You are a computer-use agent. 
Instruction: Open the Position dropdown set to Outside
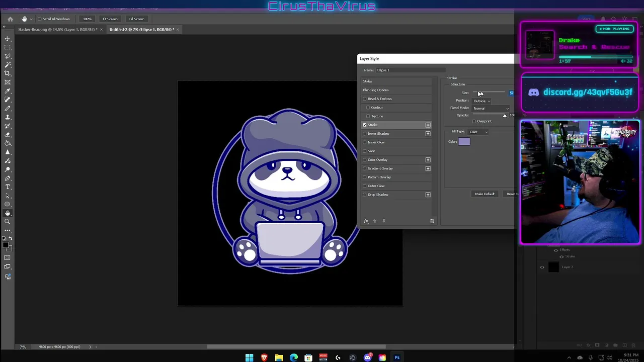tap(481, 101)
